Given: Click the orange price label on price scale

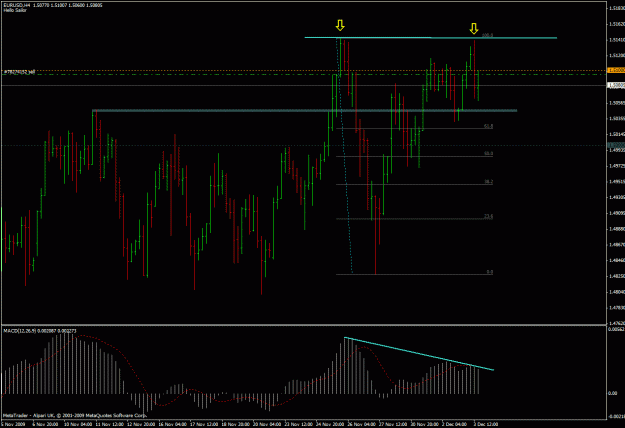Looking at the screenshot, I should (x=616, y=70).
